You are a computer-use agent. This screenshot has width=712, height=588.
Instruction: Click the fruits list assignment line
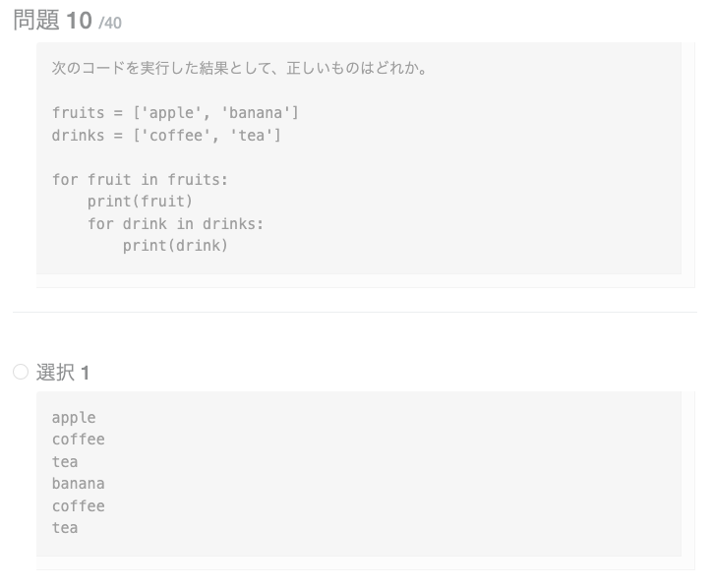[175, 113]
